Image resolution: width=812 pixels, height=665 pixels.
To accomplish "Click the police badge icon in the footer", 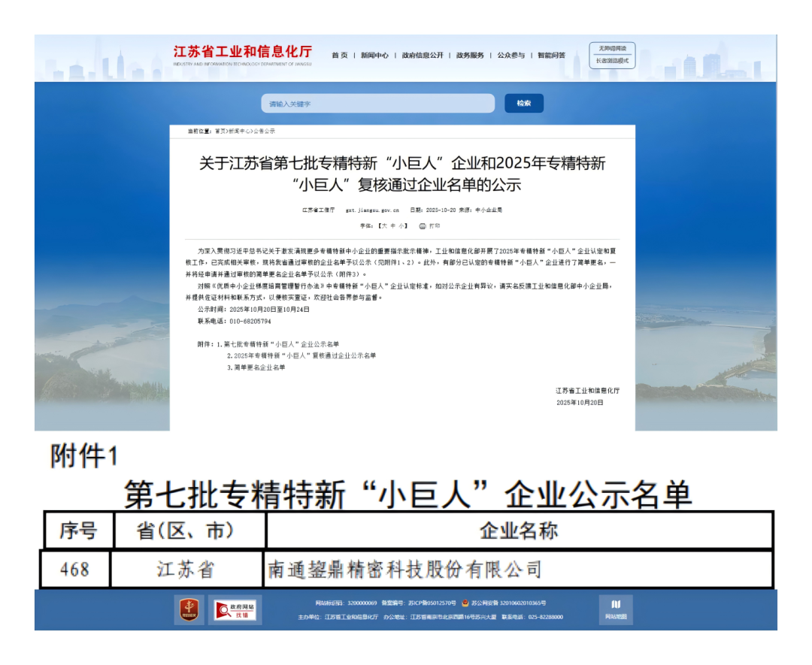I will [465, 603].
